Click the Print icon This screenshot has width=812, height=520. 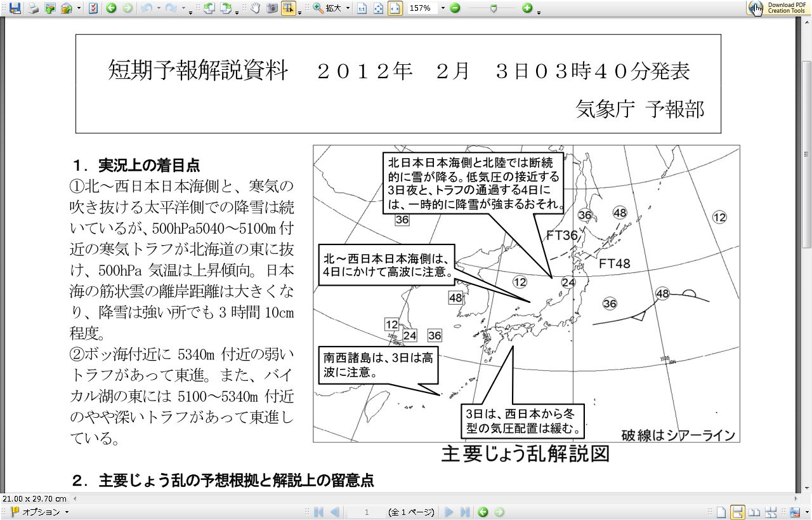(x=32, y=8)
